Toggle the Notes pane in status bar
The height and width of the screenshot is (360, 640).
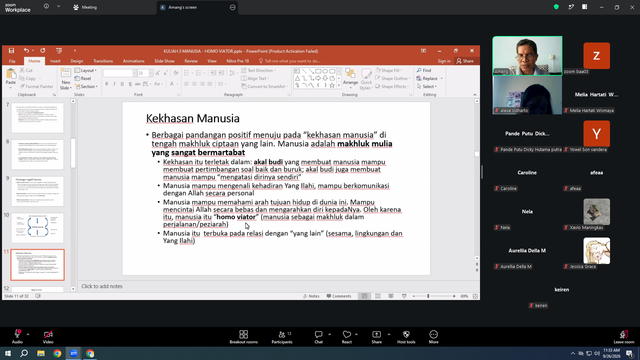pyautogui.click(x=311, y=296)
